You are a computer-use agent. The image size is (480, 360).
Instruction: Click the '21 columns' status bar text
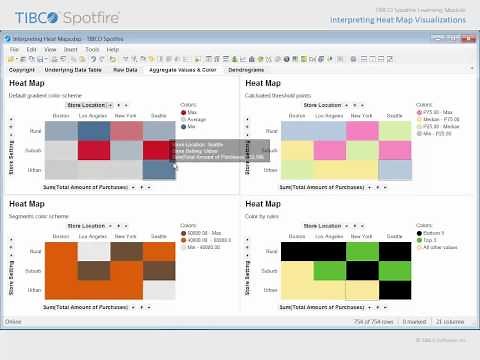pos(450,322)
